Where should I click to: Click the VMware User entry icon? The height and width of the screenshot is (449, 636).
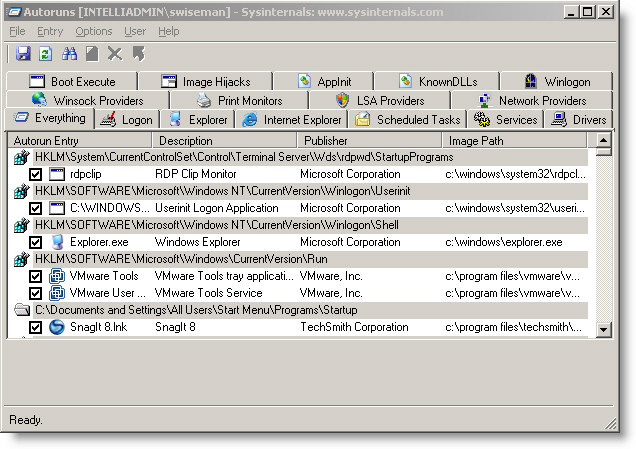coord(57,293)
